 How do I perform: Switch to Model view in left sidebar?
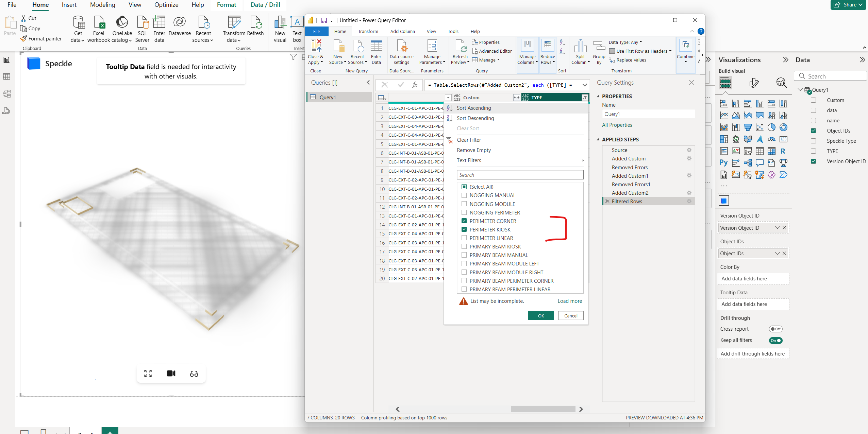point(6,93)
